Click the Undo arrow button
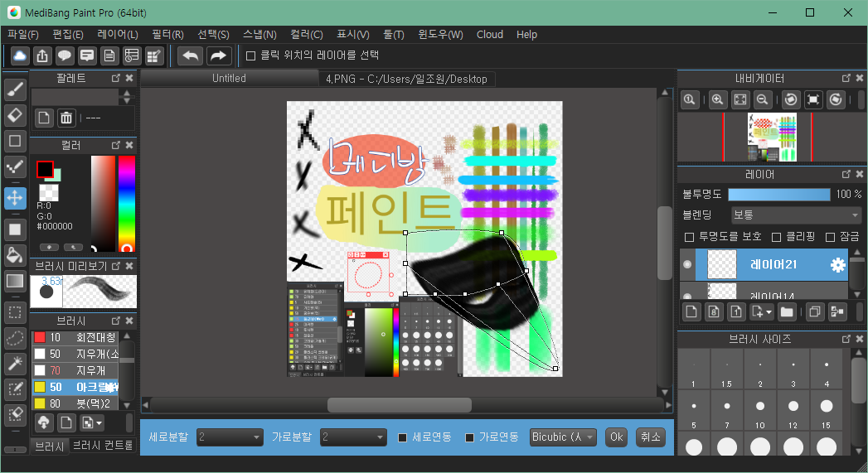Image resolution: width=868 pixels, height=473 pixels. click(191, 56)
